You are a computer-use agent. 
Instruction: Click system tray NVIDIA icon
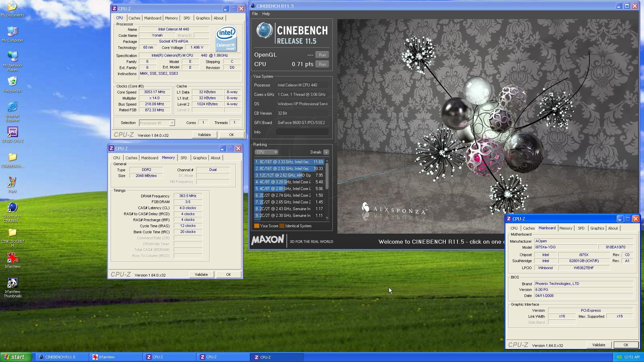619,357
